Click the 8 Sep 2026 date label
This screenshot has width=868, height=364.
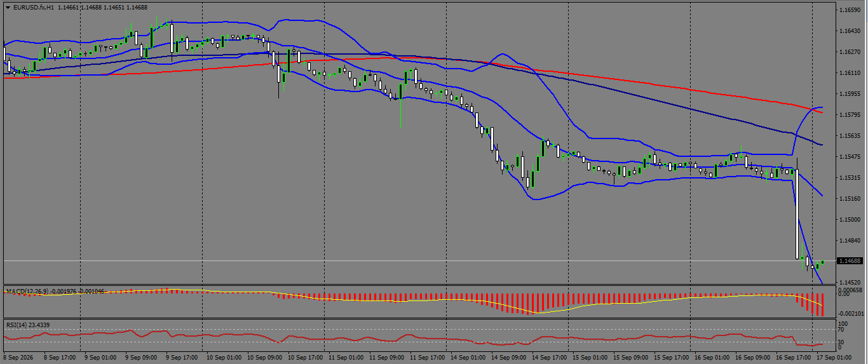click(x=18, y=358)
